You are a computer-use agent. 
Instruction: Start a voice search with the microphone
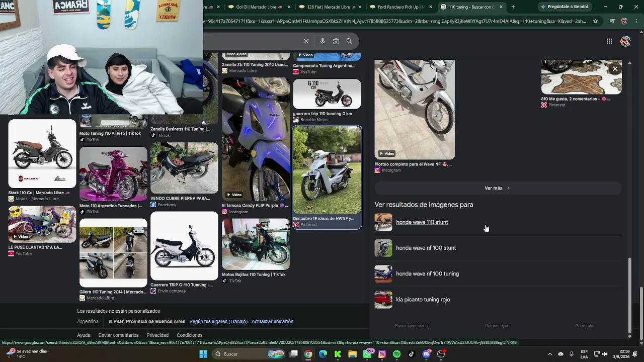[x=323, y=41]
